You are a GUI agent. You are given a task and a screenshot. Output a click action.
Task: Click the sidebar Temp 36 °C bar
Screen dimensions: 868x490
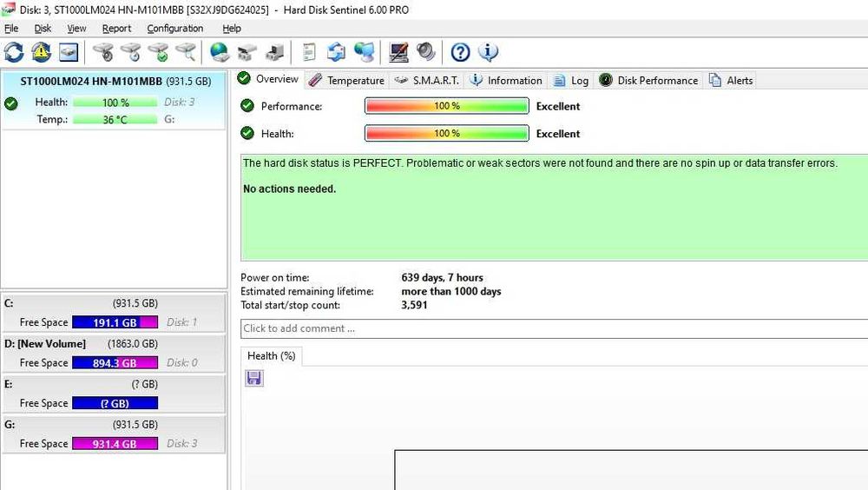click(115, 119)
